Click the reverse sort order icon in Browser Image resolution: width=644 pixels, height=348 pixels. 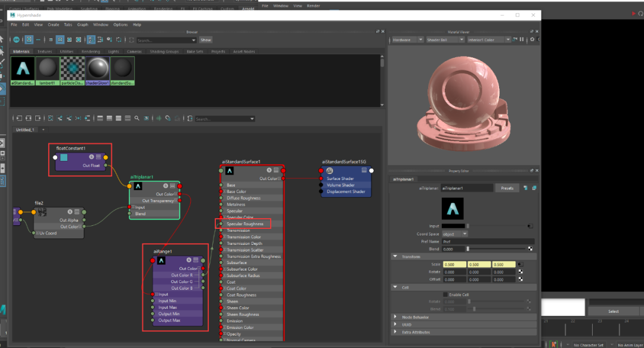(x=119, y=40)
